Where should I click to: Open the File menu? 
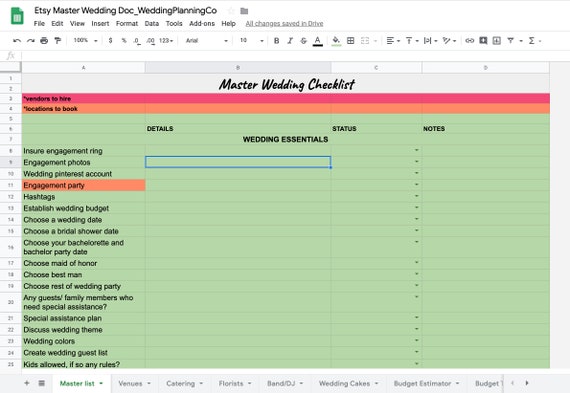tap(39, 24)
